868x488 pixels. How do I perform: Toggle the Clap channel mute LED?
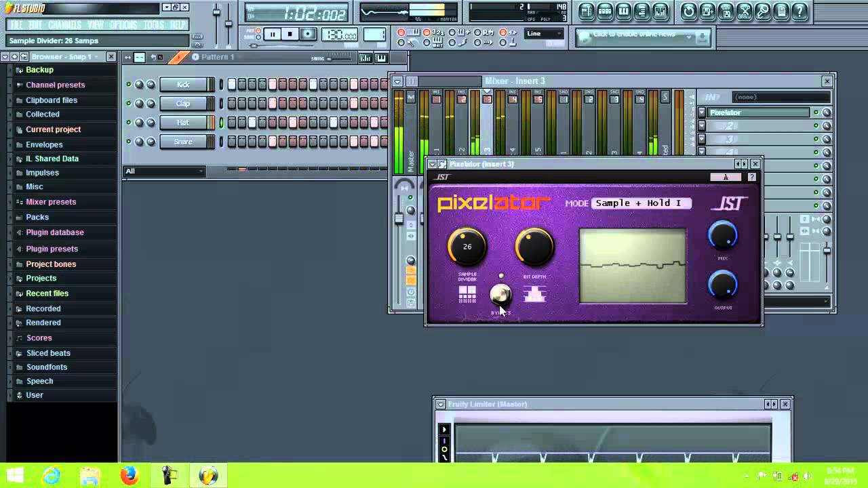pyautogui.click(x=128, y=104)
